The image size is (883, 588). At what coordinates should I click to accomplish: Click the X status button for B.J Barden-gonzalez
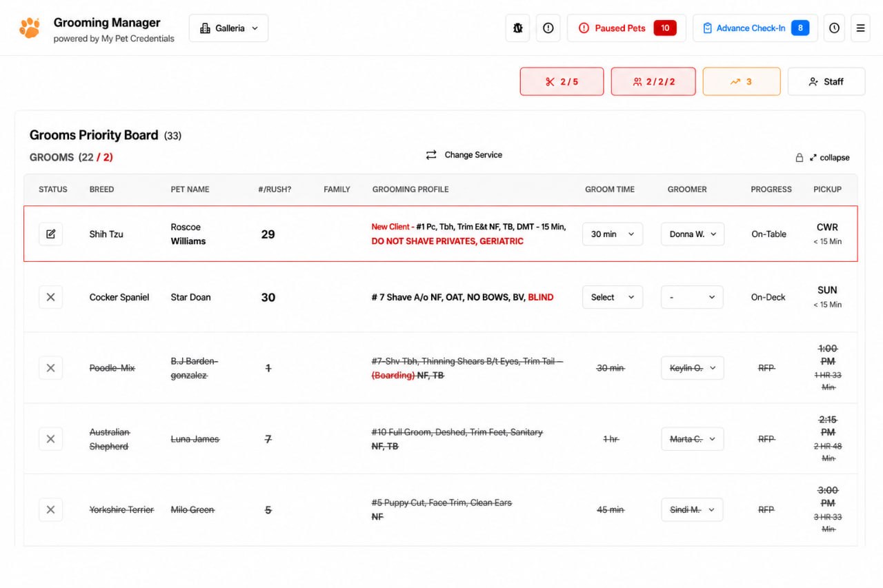50,368
